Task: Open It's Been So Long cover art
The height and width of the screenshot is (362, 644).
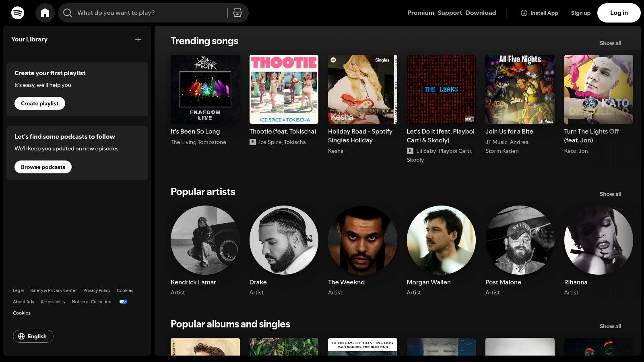Action: point(205,89)
